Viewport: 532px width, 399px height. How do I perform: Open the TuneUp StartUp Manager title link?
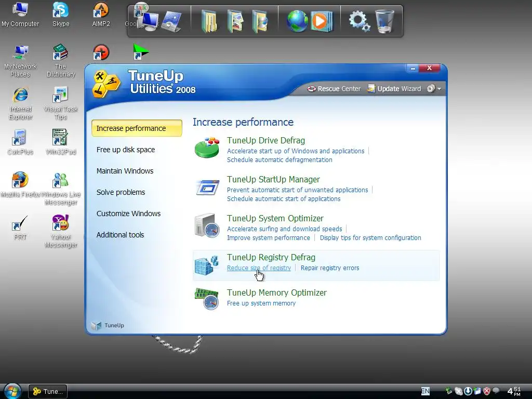pos(273,179)
